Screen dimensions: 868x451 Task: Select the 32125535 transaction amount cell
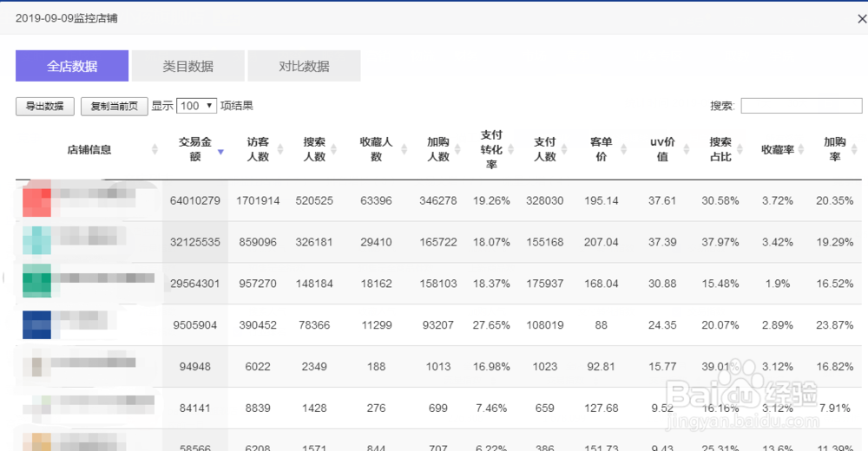pos(194,242)
